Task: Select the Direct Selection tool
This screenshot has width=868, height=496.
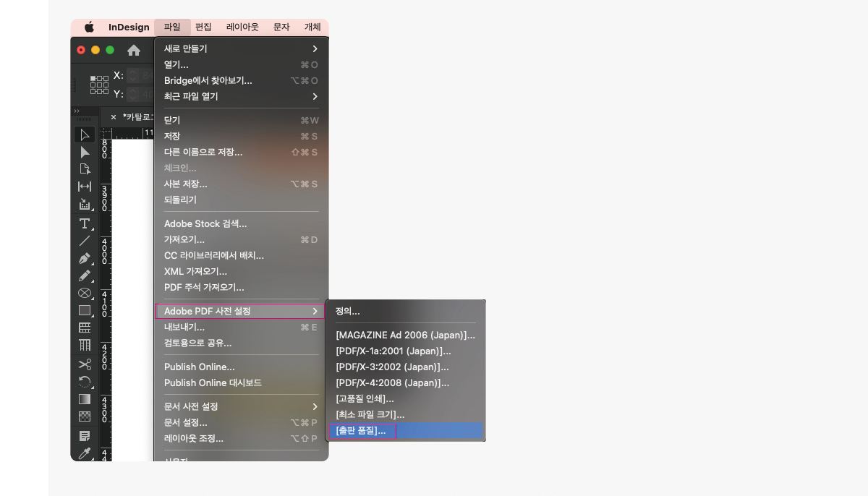Action: click(x=85, y=152)
